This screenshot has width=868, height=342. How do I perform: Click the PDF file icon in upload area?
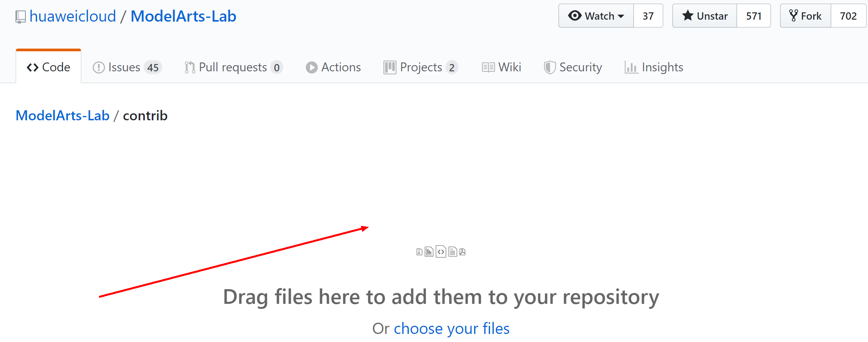coord(463,252)
